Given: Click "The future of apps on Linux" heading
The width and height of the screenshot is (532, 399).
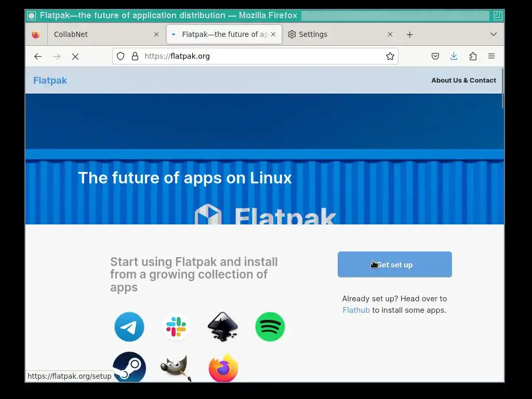Looking at the screenshot, I should pos(185,178).
